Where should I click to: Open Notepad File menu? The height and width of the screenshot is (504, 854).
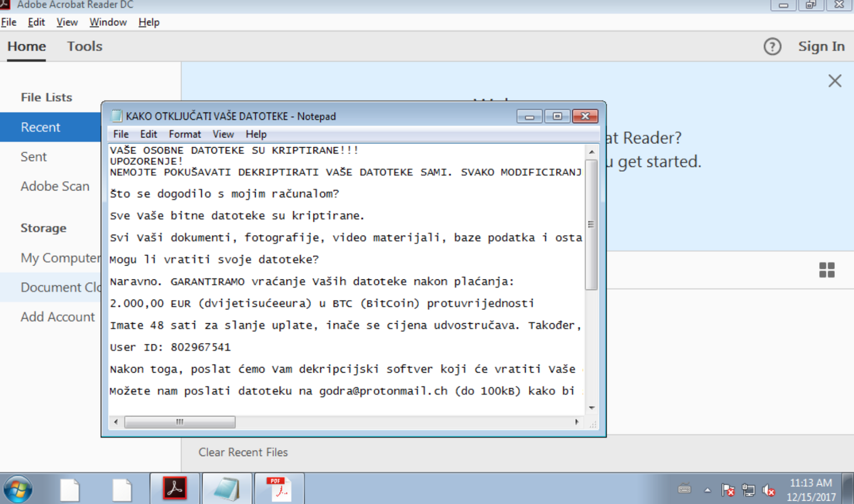121,134
